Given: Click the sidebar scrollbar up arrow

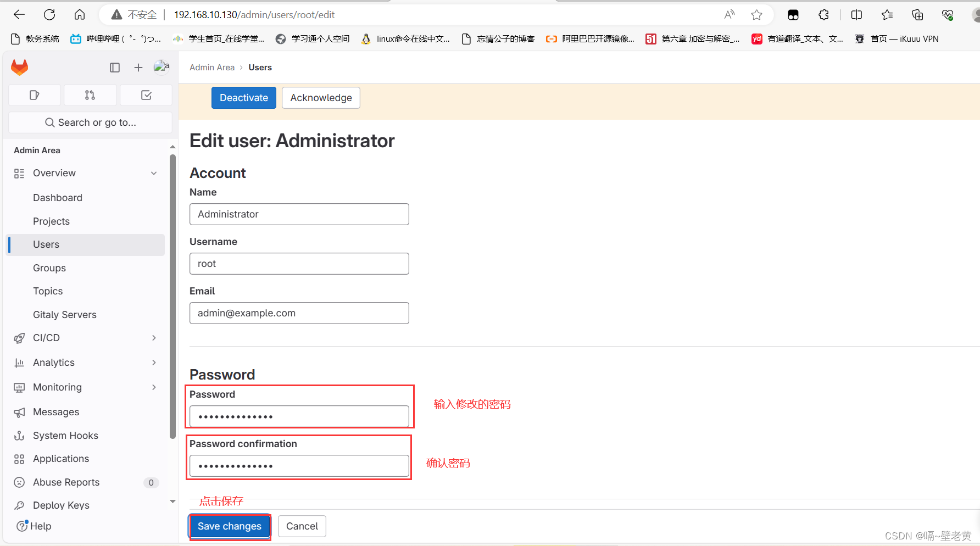Looking at the screenshot, I should tap(172, 147).
